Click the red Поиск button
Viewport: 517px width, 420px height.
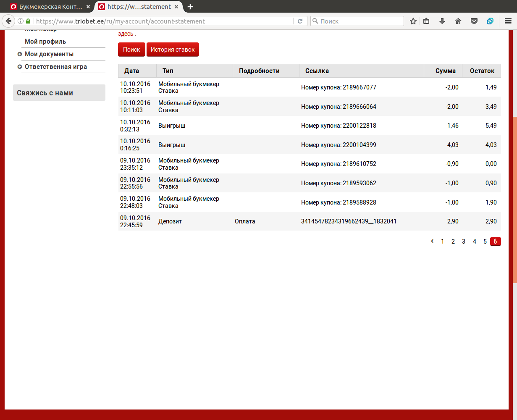point(131,50)
